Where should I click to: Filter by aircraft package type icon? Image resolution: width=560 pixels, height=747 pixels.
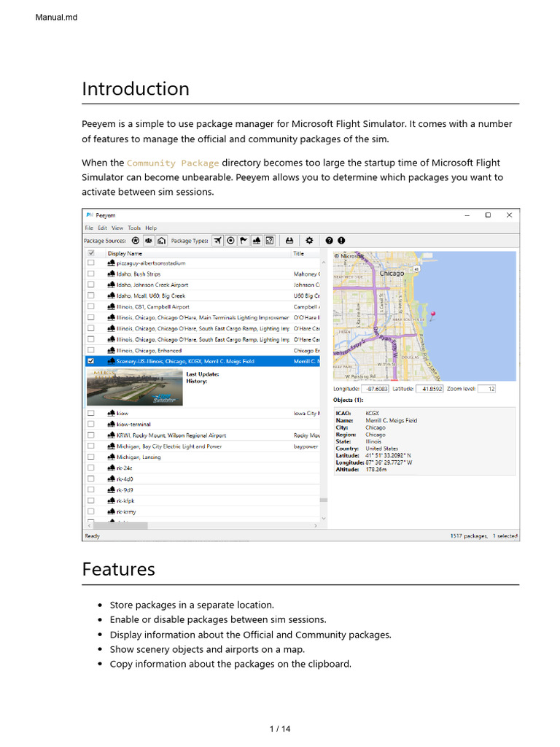pos(218,240)
